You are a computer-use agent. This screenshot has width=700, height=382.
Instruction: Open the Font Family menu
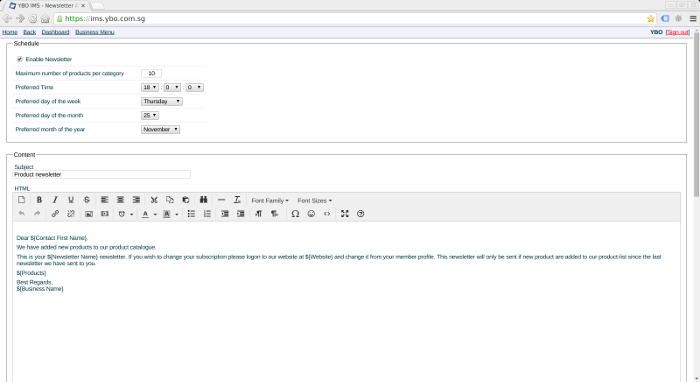[x=270, y=200]
